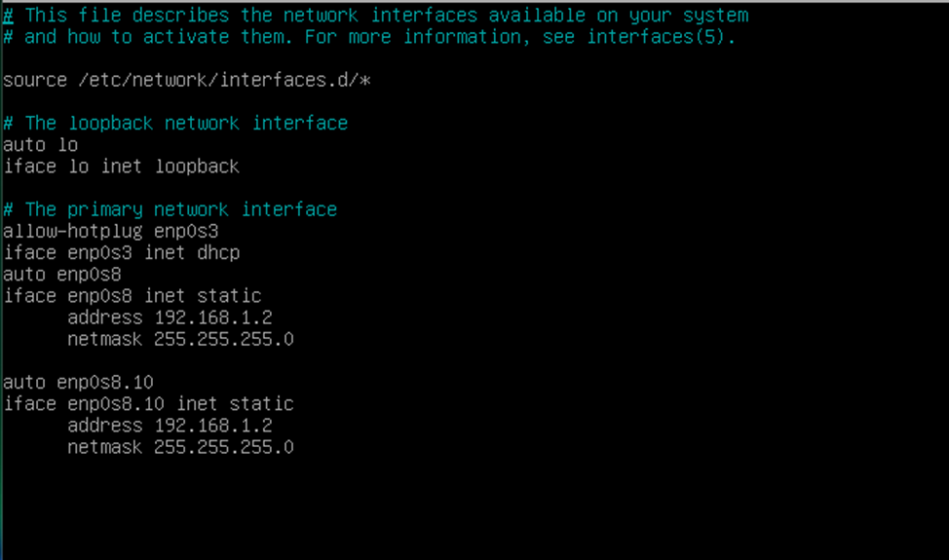Click the address 192.168.1.2 under enp0s8.10
949x560 pixels.
[213, 426]
